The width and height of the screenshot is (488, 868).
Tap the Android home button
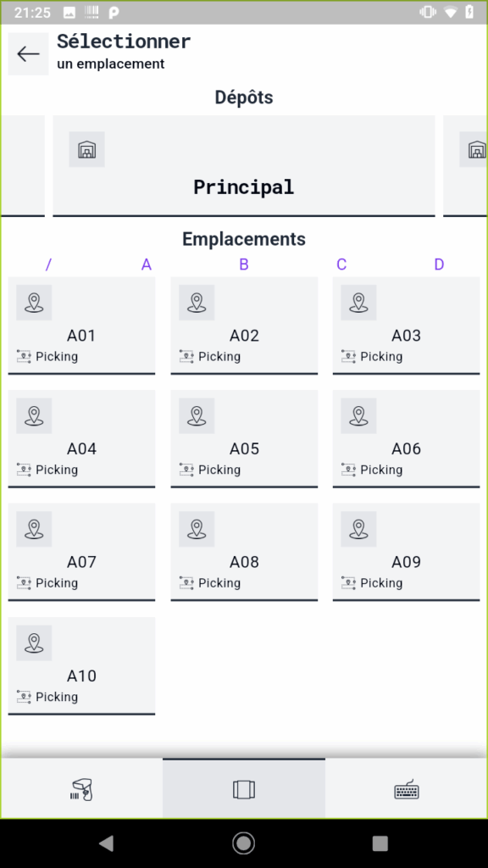(x=243, y=843)
